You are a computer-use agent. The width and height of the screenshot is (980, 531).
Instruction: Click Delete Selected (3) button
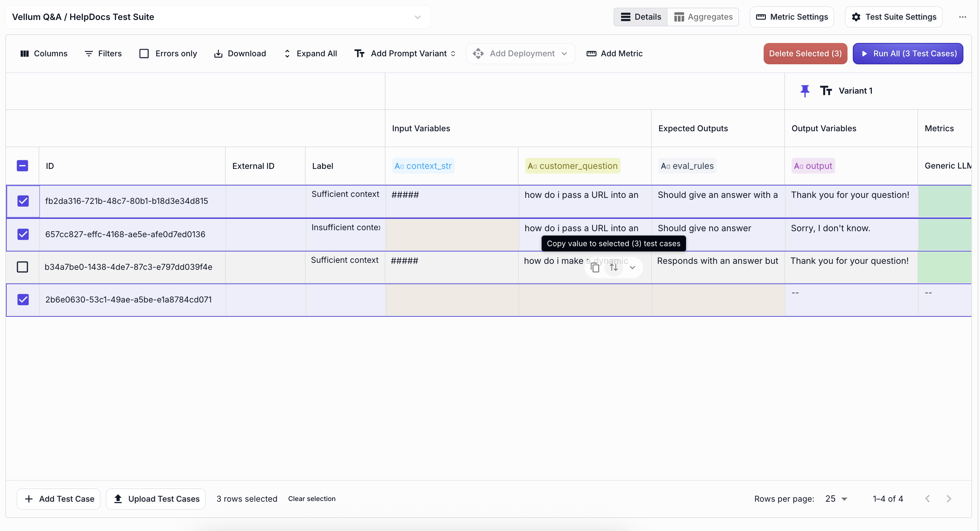click(805, 54)
